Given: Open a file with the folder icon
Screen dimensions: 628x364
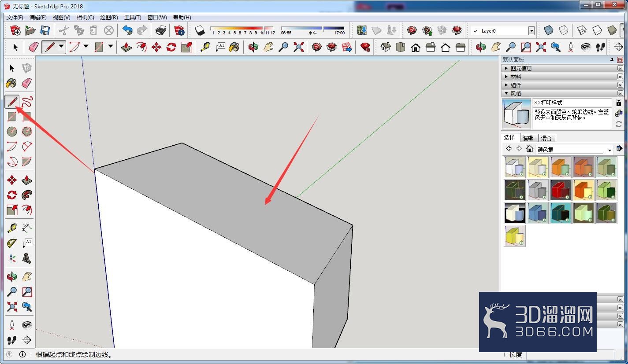Looking at the screenshot, I should 30,30.
